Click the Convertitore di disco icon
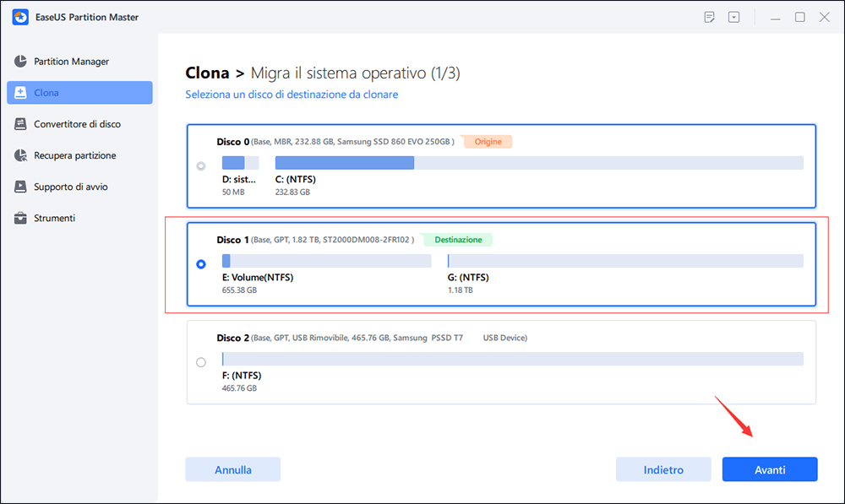The image size is (845, 504). point(20,124)
